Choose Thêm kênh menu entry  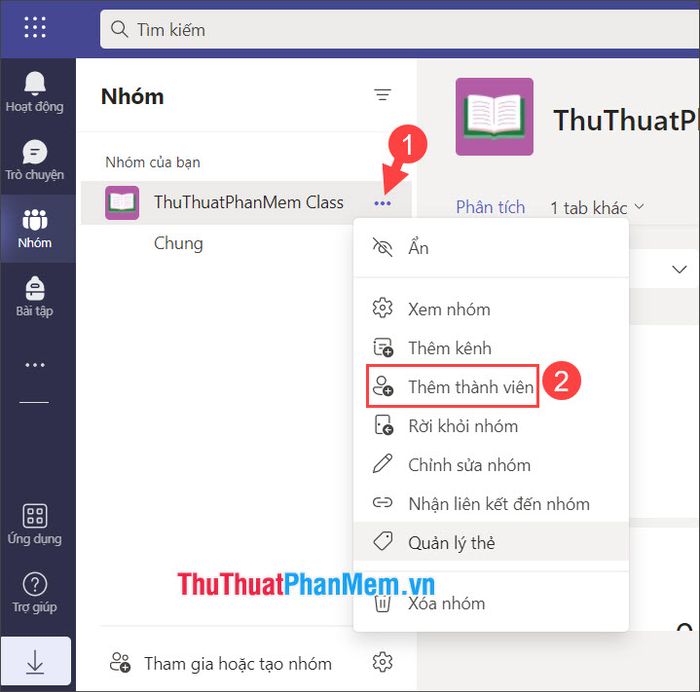(x=491, y=348)
